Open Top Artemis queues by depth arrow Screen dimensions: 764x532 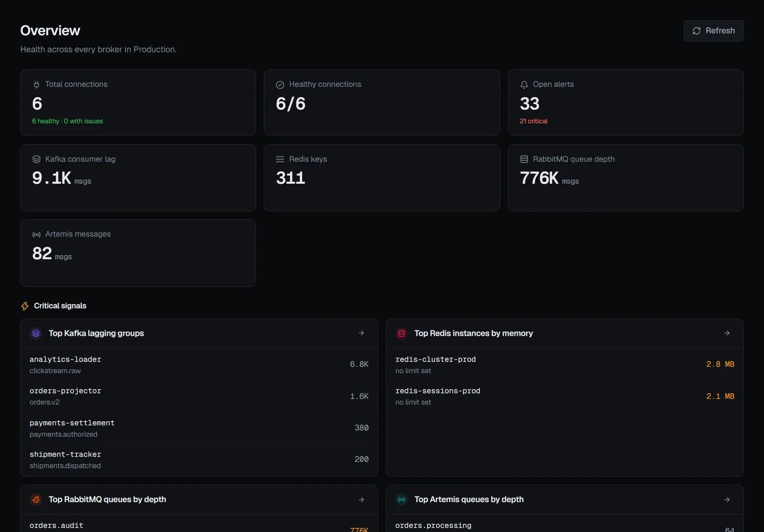click(727, 500)
